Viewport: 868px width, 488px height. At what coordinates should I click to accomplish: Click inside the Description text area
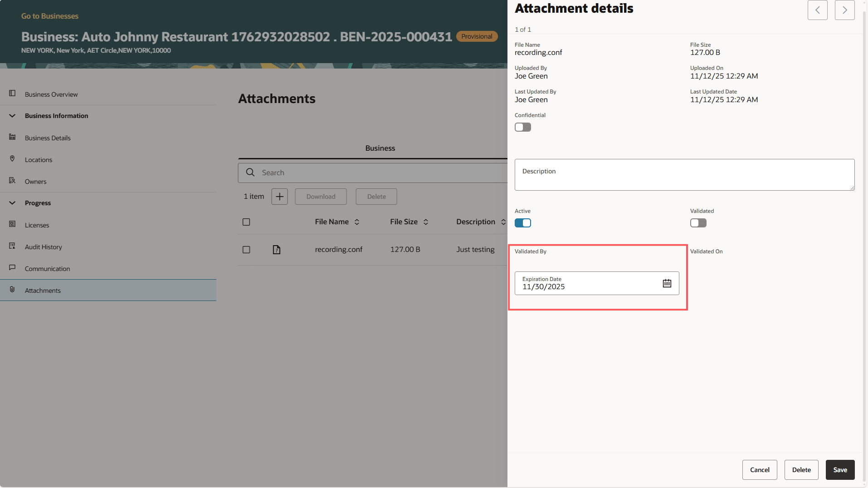(684, 175)
